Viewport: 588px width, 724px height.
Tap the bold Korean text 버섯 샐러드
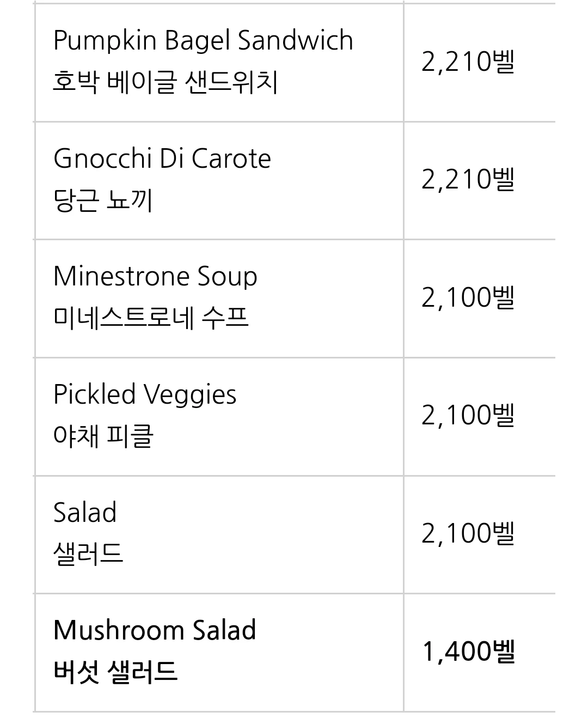point(115,672)
